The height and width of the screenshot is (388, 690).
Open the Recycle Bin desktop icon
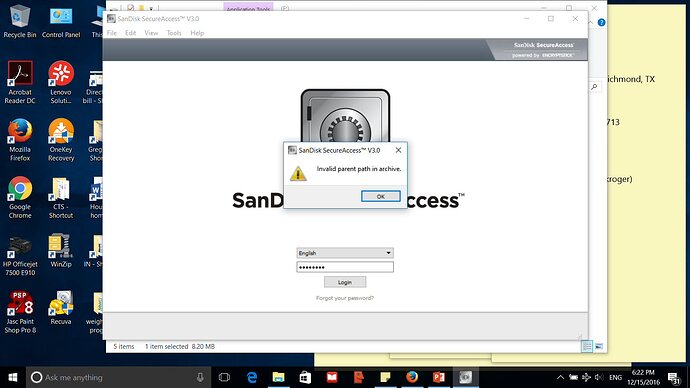(20, 21)
